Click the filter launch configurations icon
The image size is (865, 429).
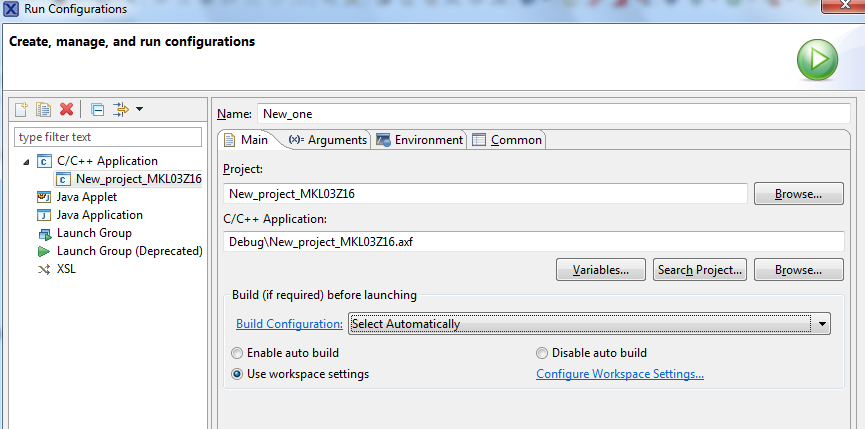[121, 109]
